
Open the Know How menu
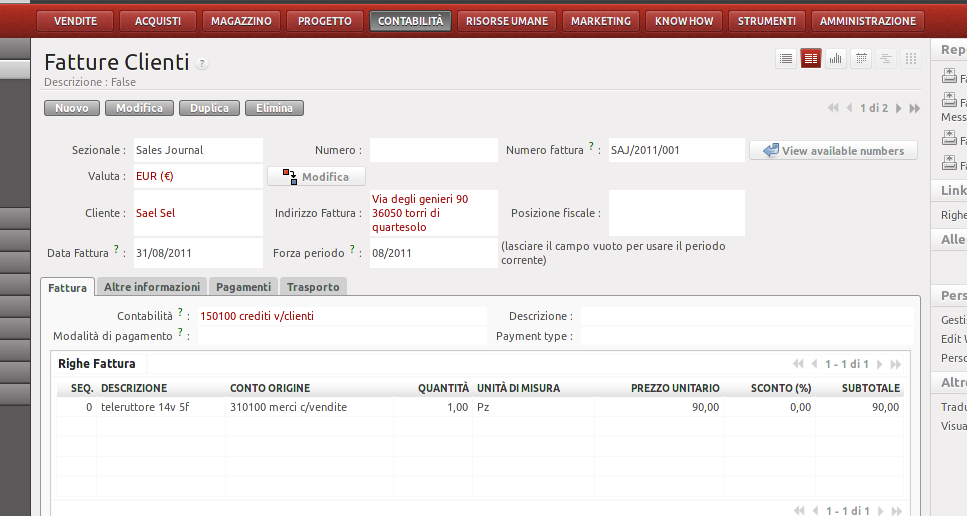[x=684, y=21]
